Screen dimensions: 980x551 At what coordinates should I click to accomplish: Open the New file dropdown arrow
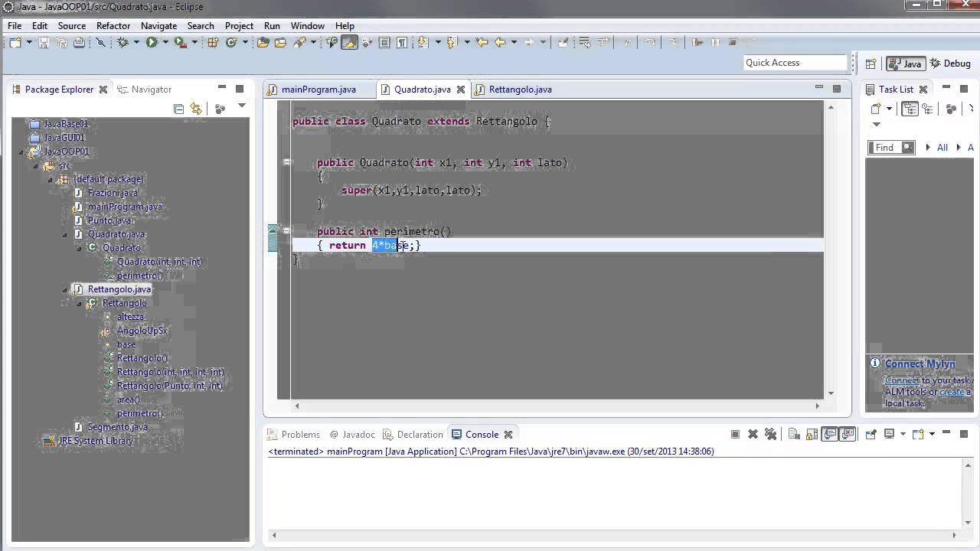(x=29, y=43)
